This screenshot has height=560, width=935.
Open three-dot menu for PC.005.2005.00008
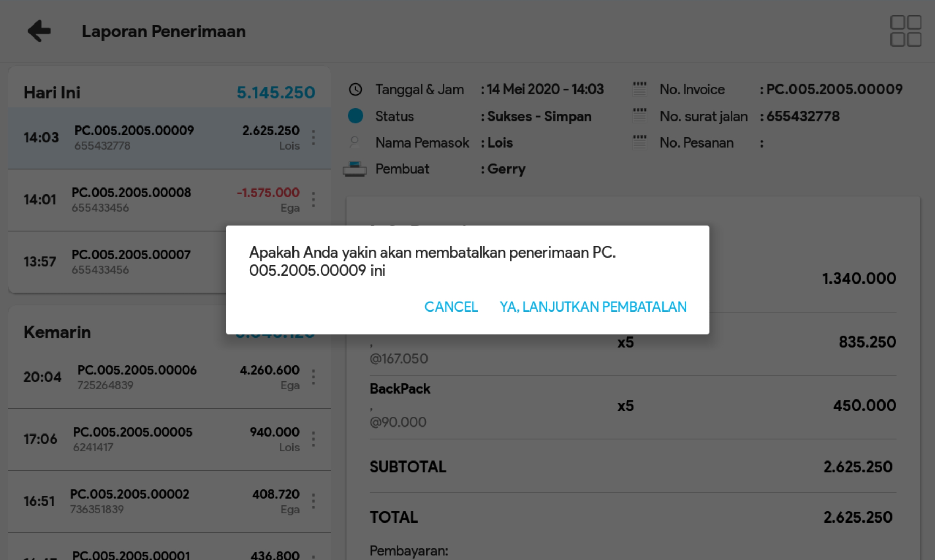coord(313,200)
